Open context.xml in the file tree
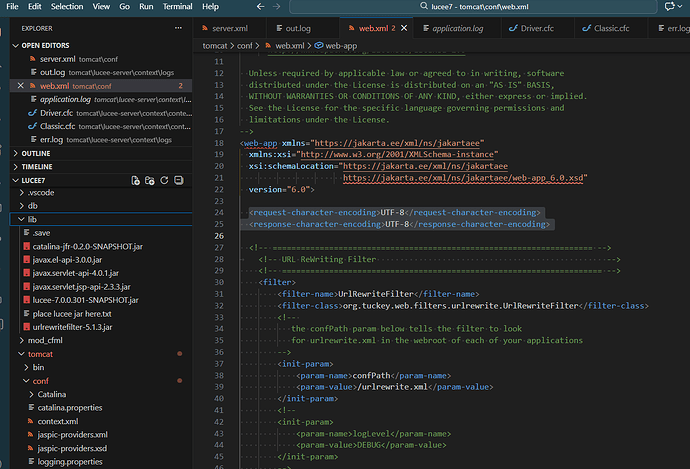 point(58,421)
